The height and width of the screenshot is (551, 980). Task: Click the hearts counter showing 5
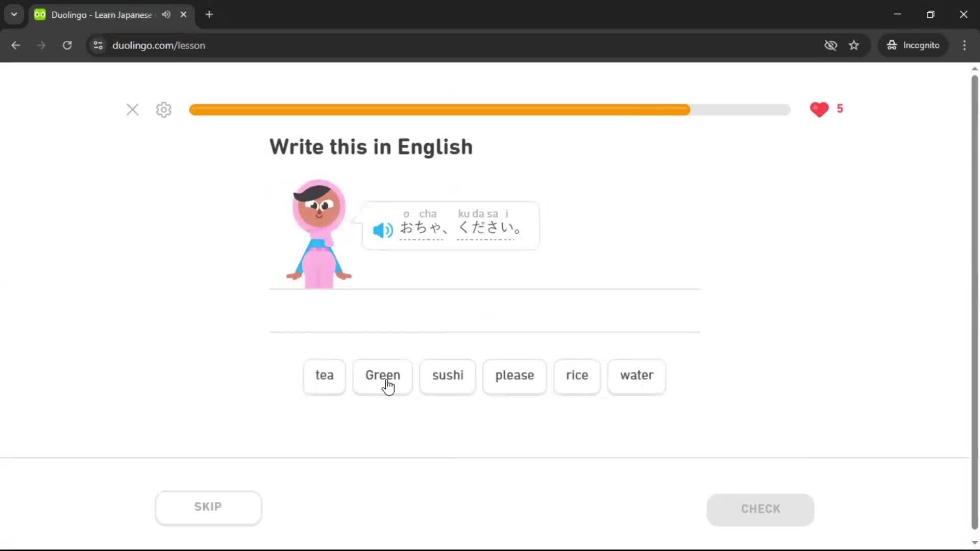point(826,109)
